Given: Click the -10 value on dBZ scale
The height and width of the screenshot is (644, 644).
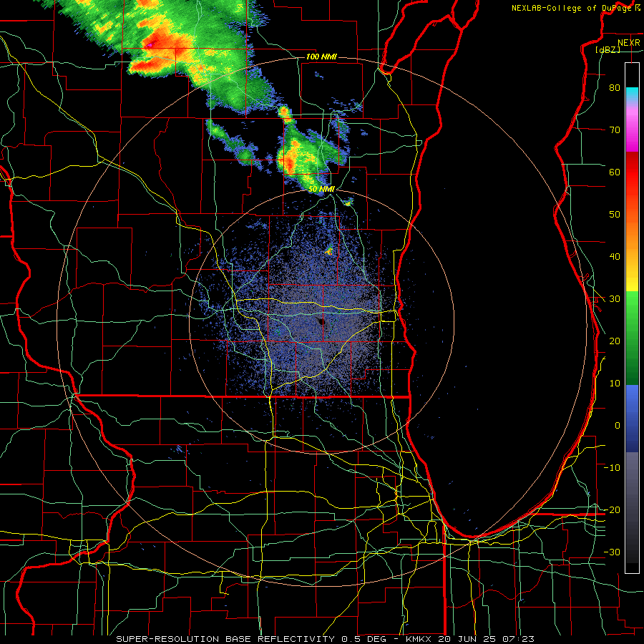Looking at the screenshot, I should pos(612,468).
